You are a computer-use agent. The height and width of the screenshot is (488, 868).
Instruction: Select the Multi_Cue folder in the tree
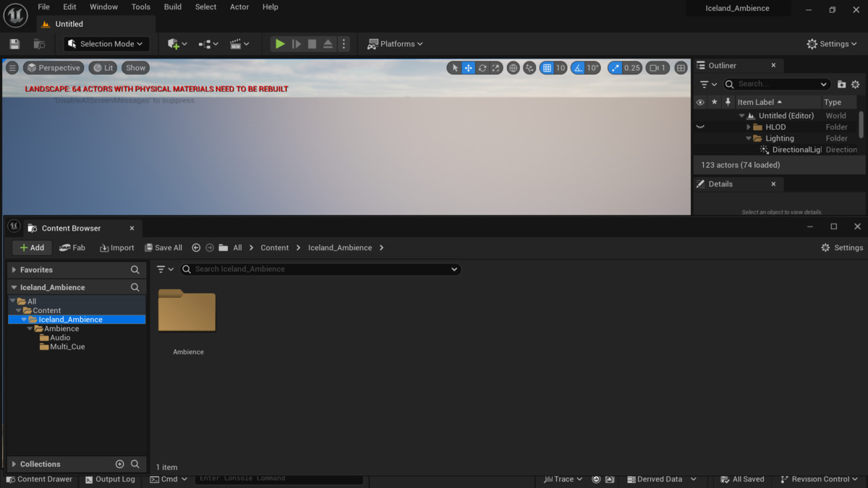67,347
